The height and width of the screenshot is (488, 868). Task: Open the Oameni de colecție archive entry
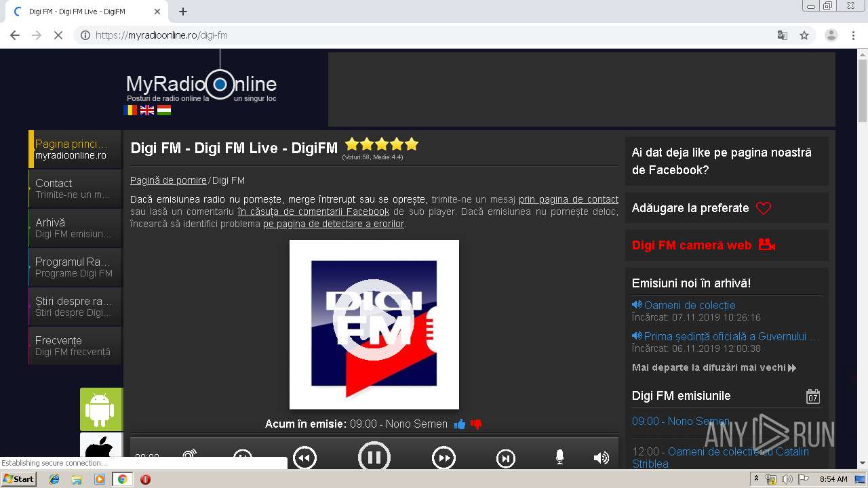tap(690, 305)
